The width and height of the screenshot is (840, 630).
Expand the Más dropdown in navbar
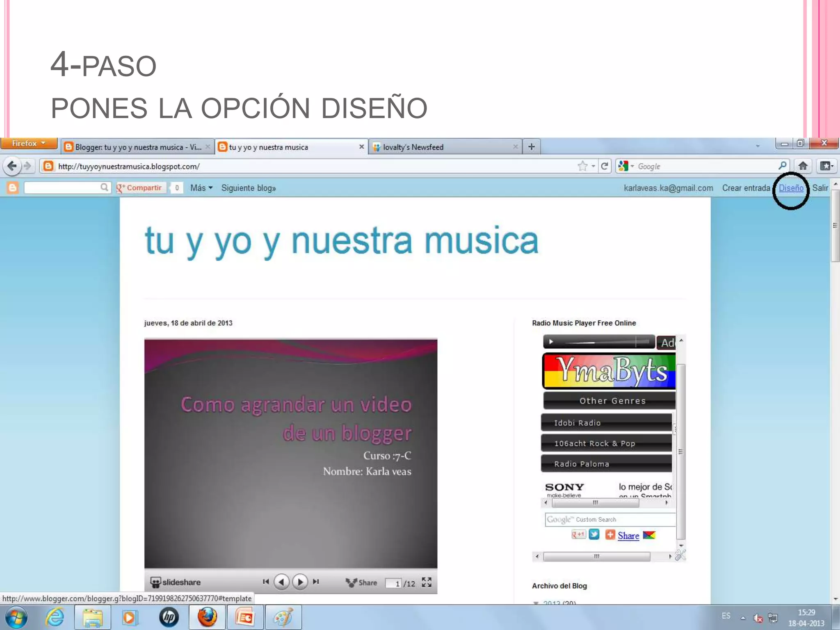201,188
